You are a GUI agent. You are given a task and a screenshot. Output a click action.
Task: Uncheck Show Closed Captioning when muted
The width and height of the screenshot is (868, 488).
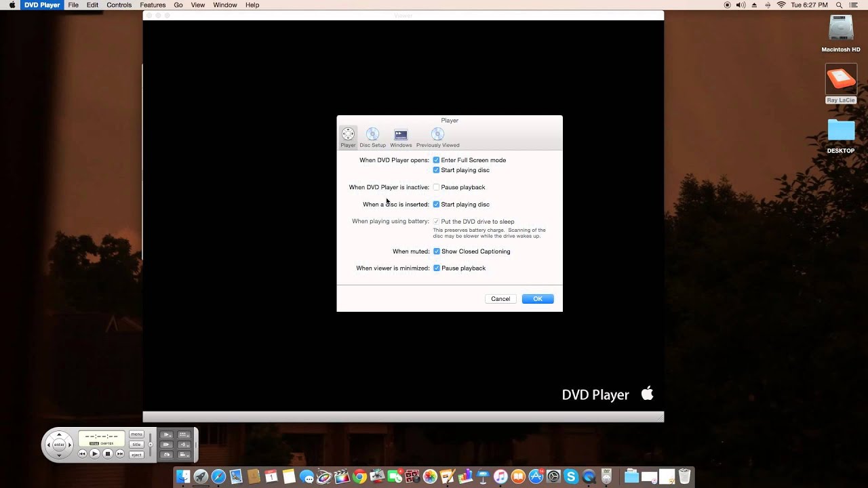coord(437,251)
